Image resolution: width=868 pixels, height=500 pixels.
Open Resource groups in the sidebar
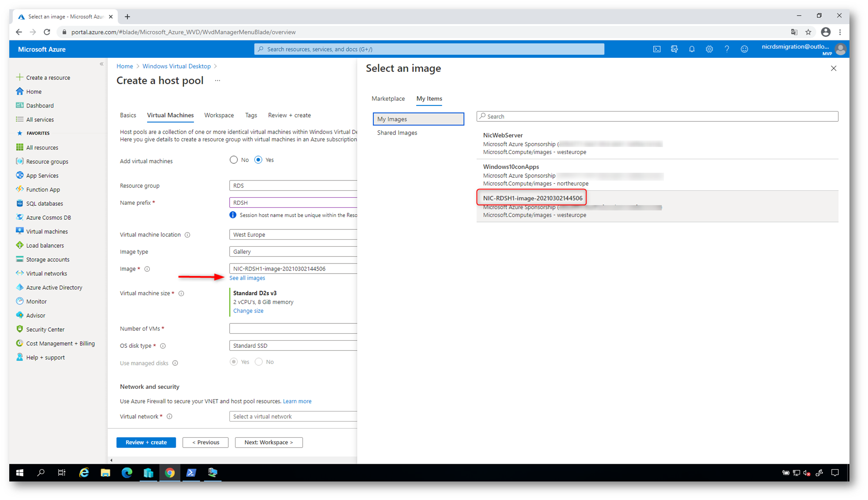pyautogui.click(x=47, y=162)
